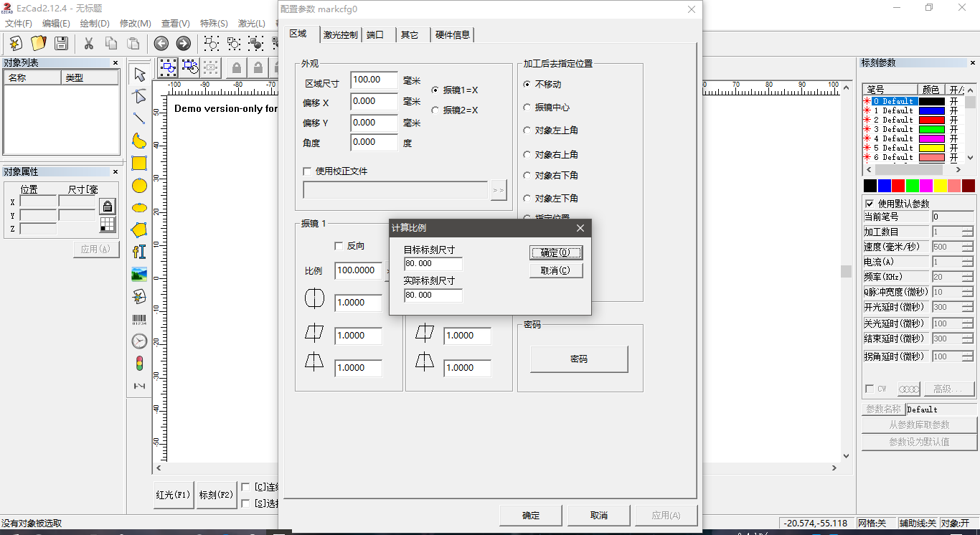Click the traffic light input port tool
Image resolution: width=980 pixels, height=535 pixels.
[139, 364]
